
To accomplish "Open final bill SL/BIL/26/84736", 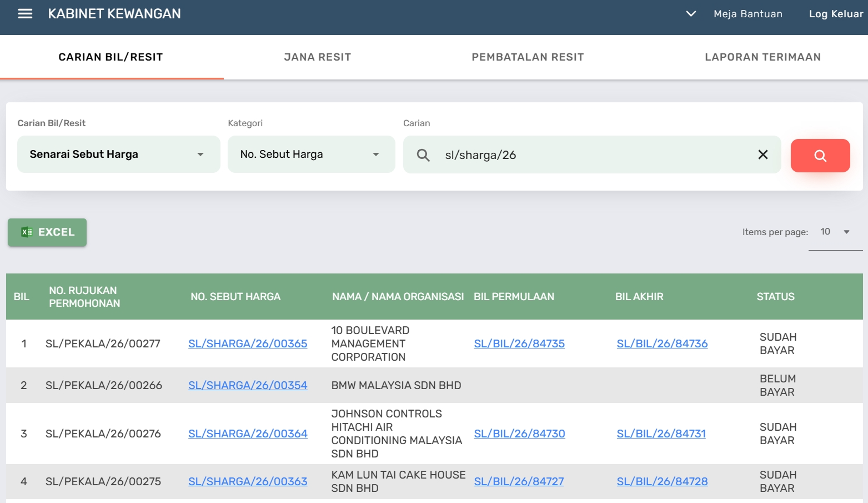I will 662,343.
